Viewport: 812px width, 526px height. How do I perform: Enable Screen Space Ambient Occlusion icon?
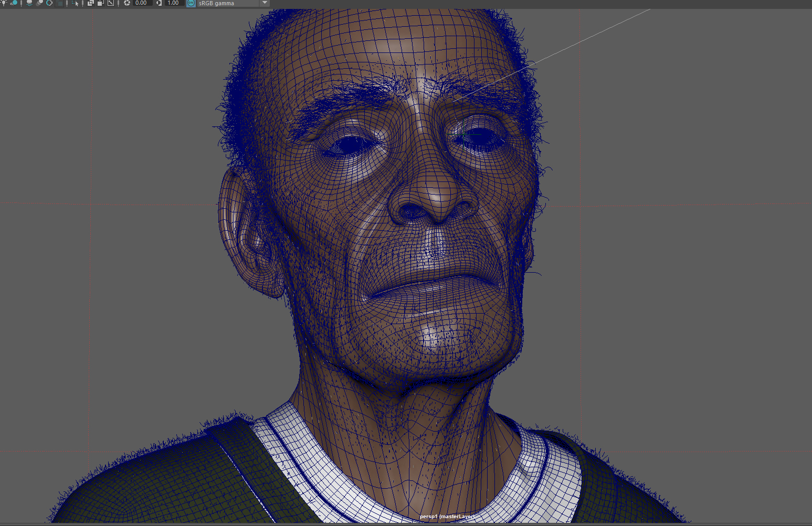point(29,3)
